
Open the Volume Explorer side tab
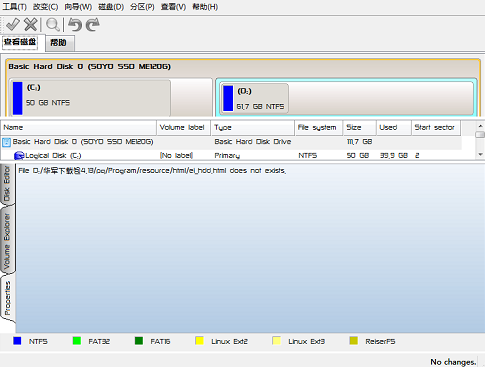tap(7, 241)
